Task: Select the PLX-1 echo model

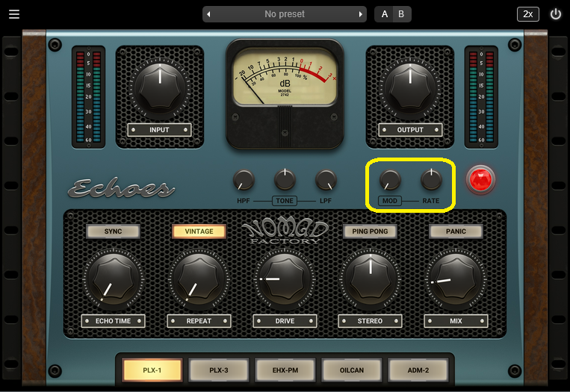Action: pos(152,370)
